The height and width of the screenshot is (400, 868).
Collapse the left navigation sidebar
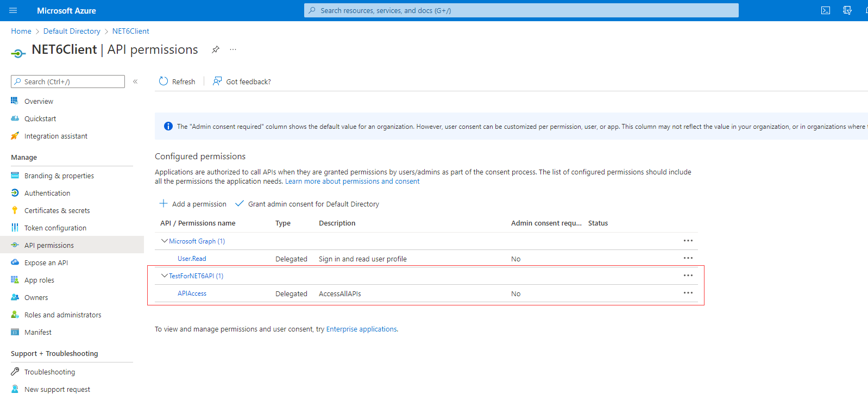point(135,82)
